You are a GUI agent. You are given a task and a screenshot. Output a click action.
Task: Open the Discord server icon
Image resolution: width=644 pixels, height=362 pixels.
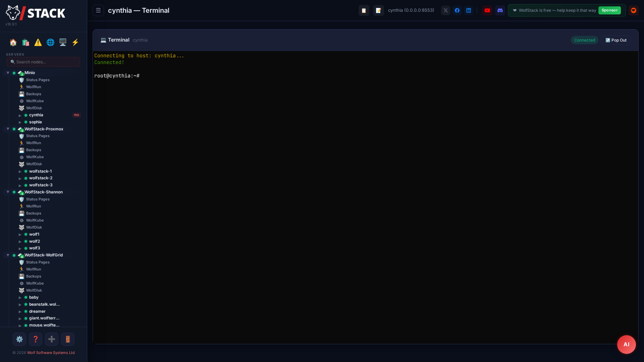(500, 10)
